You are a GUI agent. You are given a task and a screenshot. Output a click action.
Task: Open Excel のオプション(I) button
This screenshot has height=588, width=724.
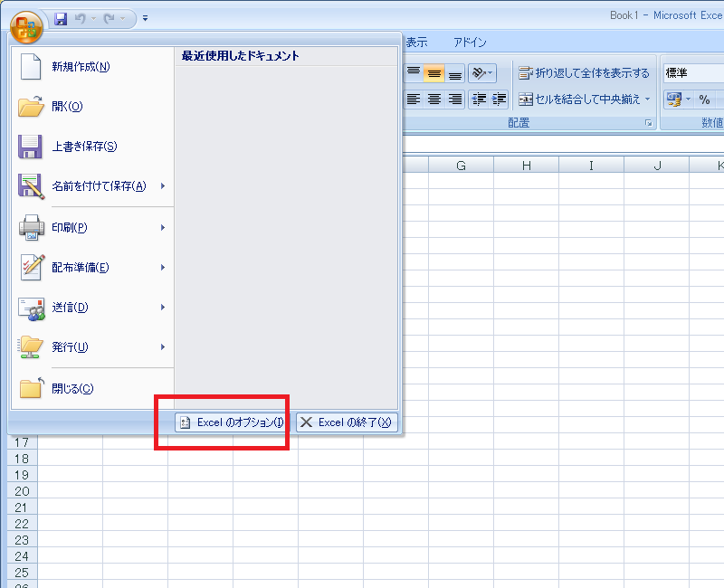pyautogui.click(x=231, y=422)
